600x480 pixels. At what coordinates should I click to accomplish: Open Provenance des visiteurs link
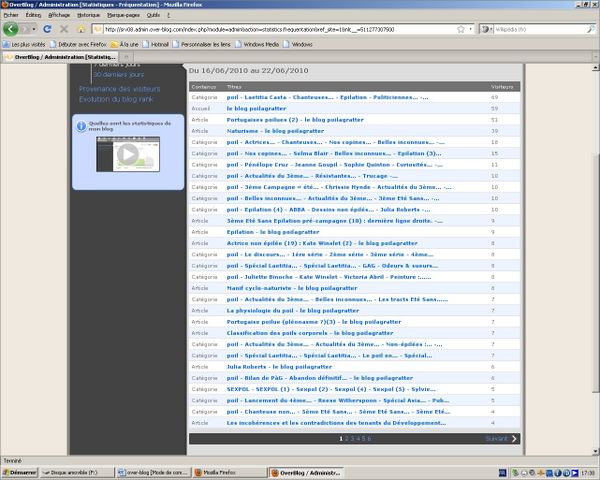point(119,89)
